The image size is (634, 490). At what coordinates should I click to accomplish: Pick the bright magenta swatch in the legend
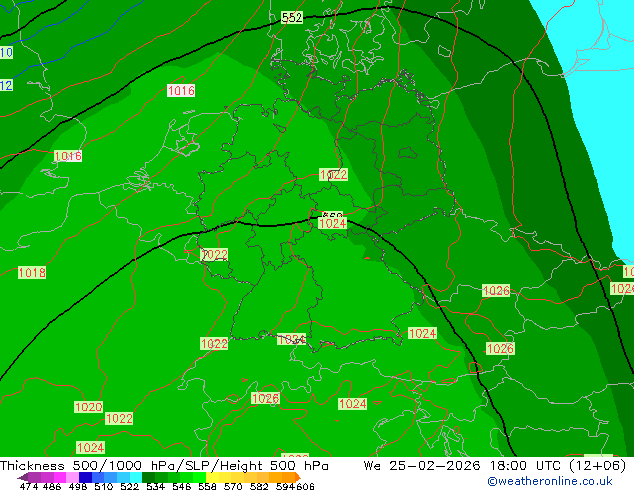click(60, 477)
